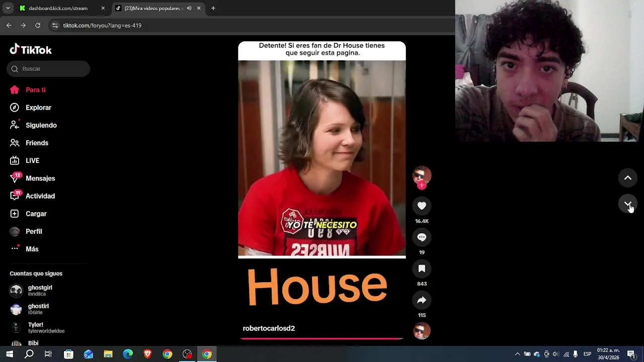This screenshot has width=644, height=362.
Task: Open the Explorar page
Action: tap(31, 108)
